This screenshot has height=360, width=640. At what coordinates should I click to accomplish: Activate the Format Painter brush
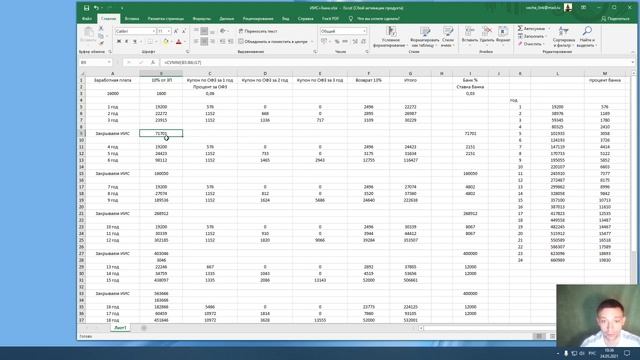point(101,43)
